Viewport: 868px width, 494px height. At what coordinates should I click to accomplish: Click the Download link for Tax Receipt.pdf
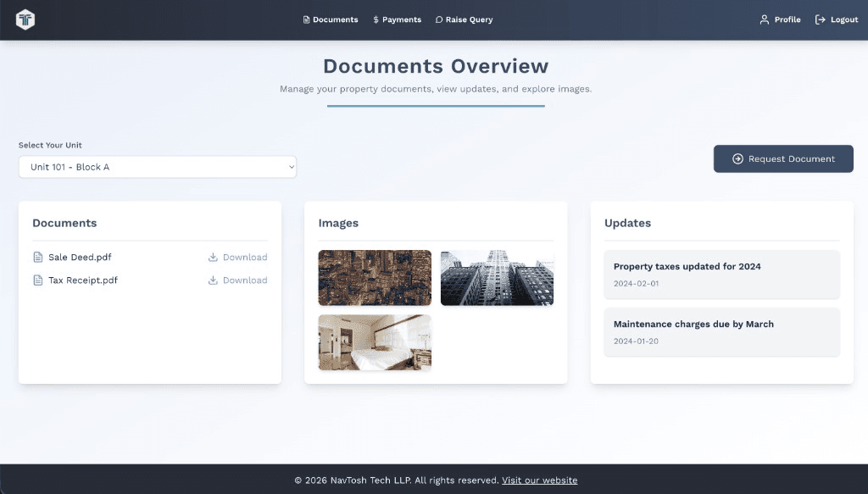pyautogui.click(x=244, y=280)
